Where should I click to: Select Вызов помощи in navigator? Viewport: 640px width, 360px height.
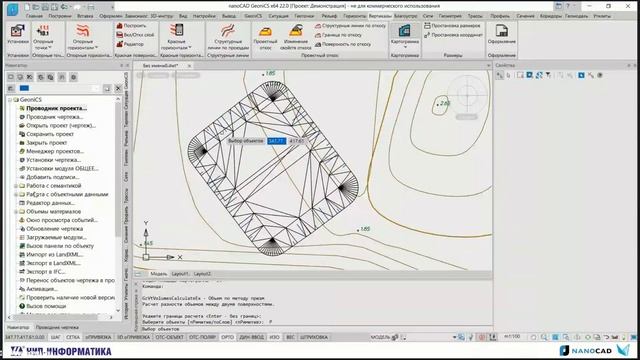(x=46, y=306)
